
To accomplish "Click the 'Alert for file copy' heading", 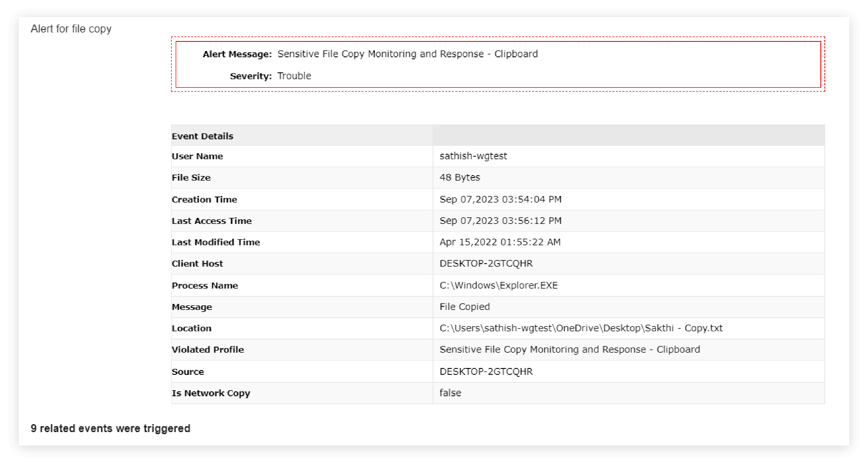I will click(71, 29).
